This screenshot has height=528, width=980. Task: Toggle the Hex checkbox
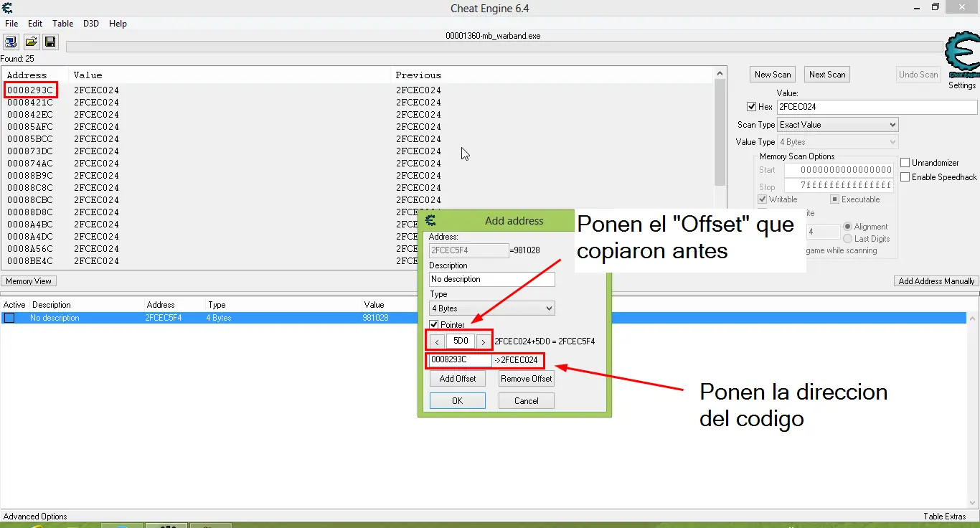tap(752, 107)
